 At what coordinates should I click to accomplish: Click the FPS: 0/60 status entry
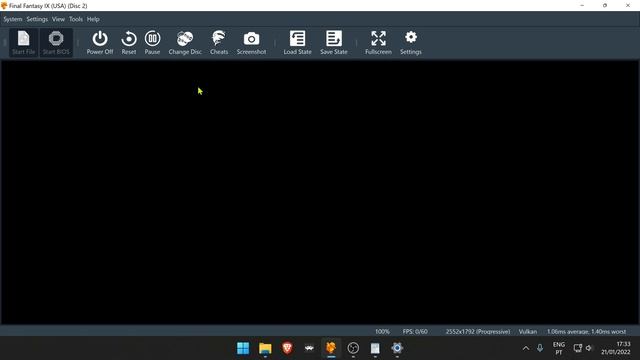(x=415, y=331)
